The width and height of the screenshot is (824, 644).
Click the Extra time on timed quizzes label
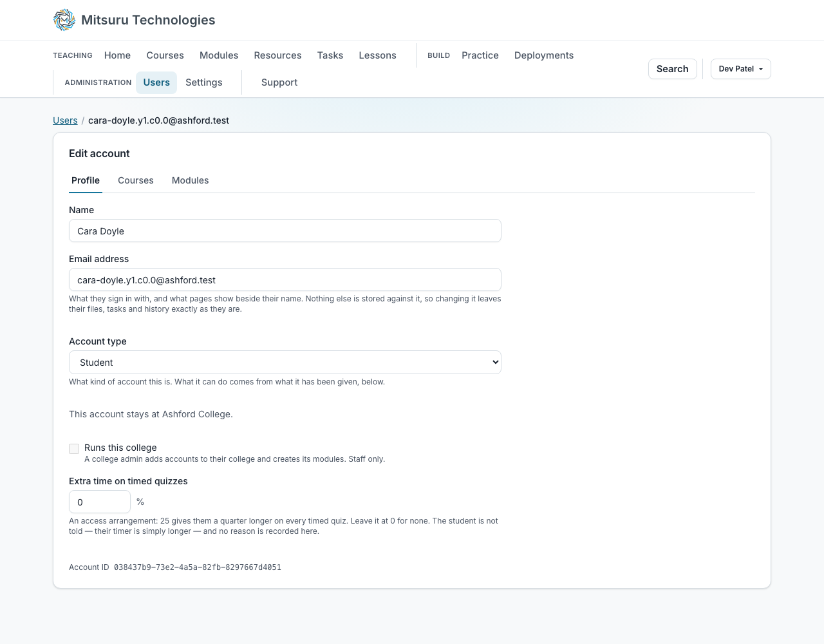pyautogui.click(x=128, y=481)
